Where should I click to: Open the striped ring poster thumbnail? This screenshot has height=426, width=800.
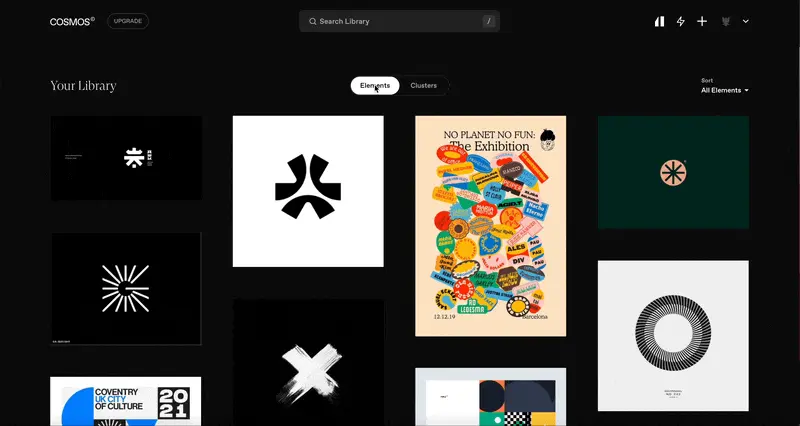point(673,336)
